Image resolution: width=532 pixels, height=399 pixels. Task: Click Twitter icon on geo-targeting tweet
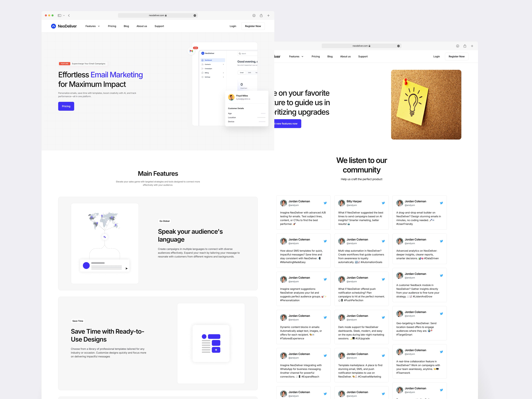click(x=441, y=314)
